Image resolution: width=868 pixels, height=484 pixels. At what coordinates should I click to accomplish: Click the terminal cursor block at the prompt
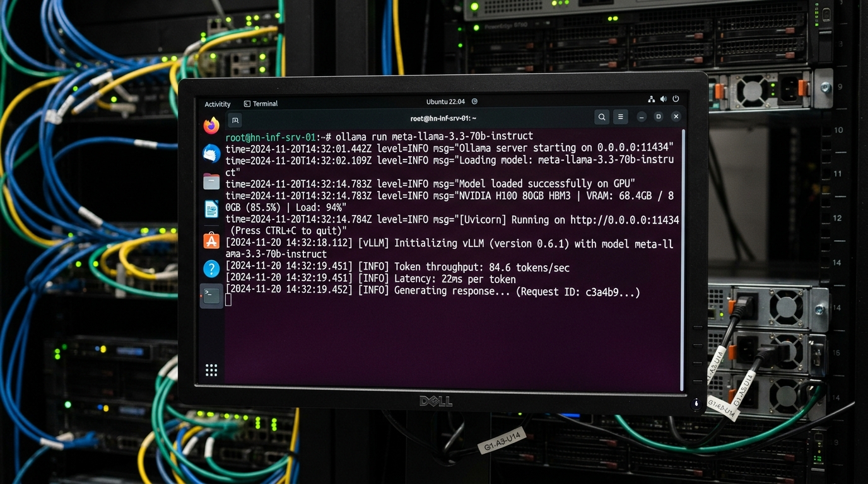(x=228, y=301)
